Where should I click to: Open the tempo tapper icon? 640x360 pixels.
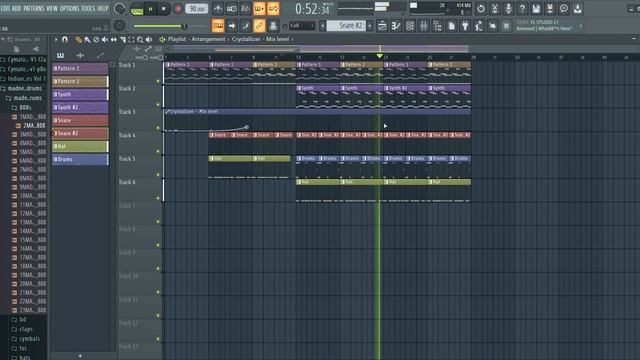coord(479,26)
